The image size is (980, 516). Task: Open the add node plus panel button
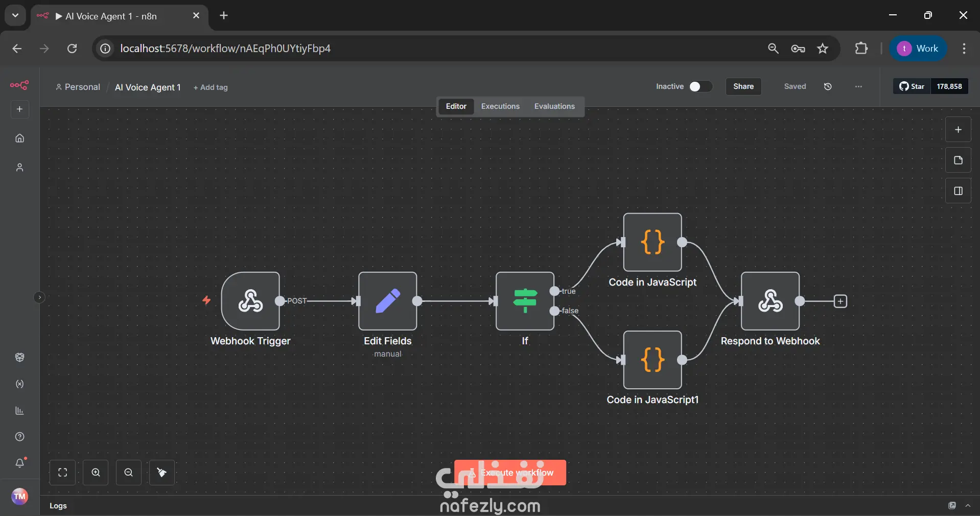pyautogui.click(x=959, y=130)
